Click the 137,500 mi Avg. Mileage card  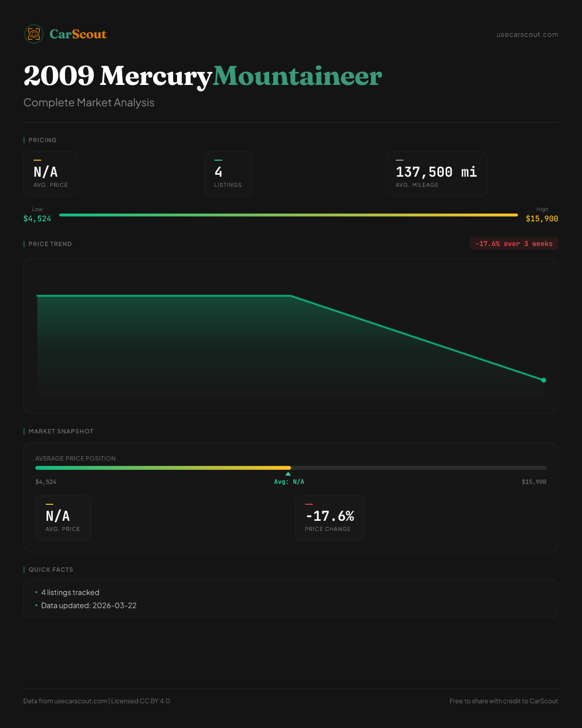[436, 174]
